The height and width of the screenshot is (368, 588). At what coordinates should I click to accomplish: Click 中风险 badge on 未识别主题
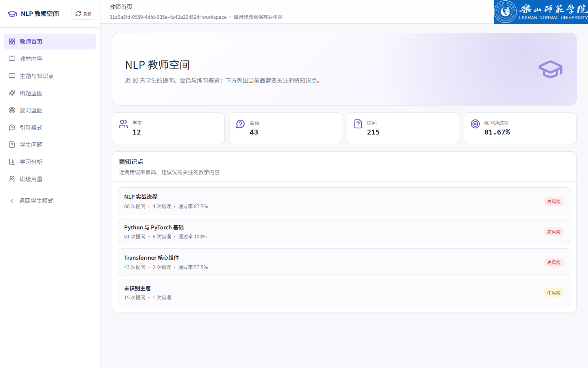[554, 293]
